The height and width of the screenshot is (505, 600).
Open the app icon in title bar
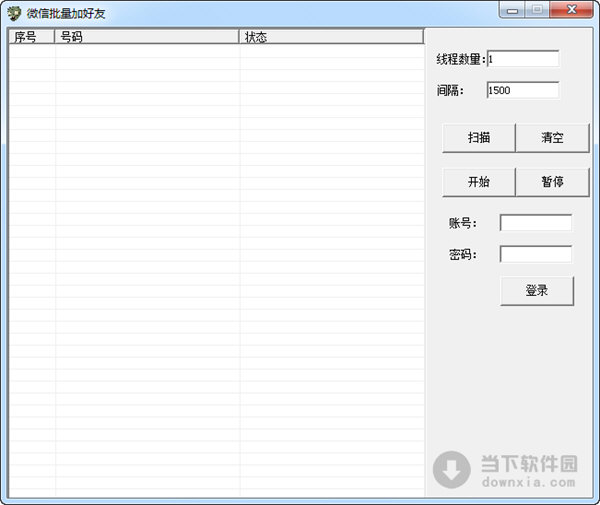pyautogui.click(x=14, y=13)
